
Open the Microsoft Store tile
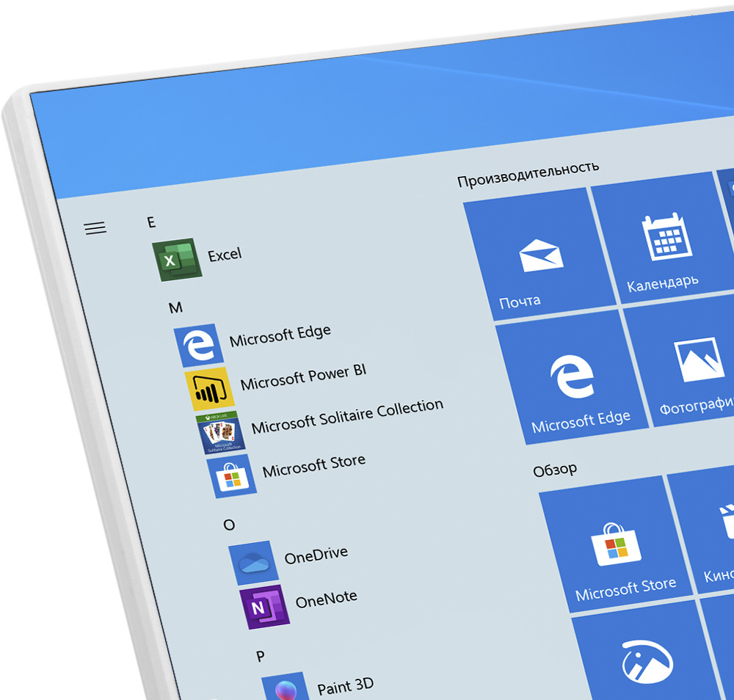point(616,544)
